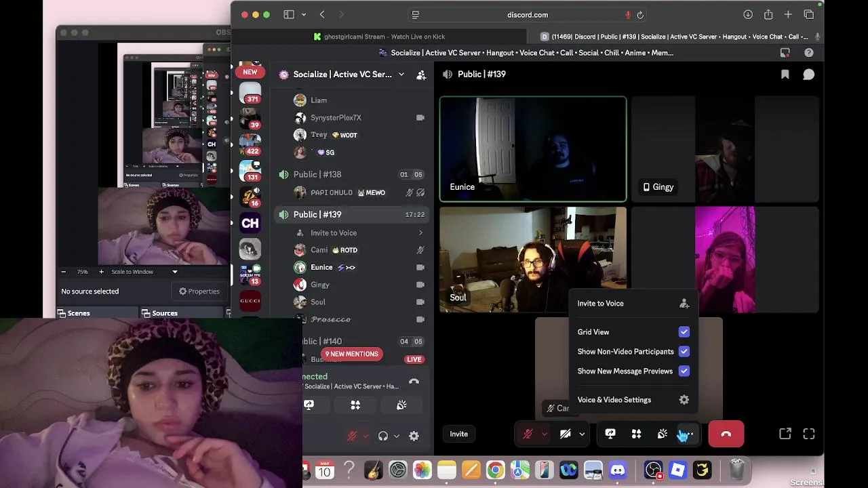868x488 pixels.
Task: Open the CH server icon in server list
Action: [x=250, y=223]
